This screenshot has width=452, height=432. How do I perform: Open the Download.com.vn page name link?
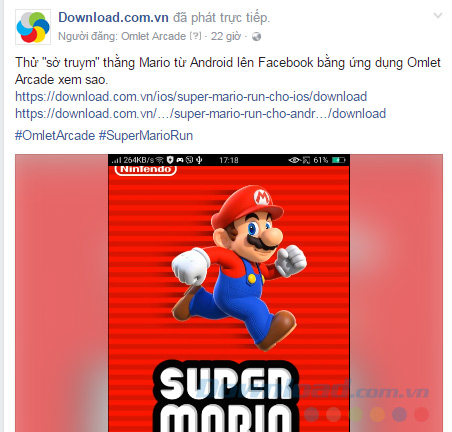pyautogui.click(x=113, y=18)
